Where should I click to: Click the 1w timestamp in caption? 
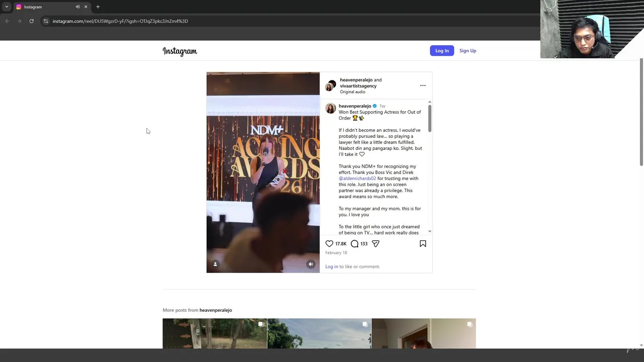382,106
